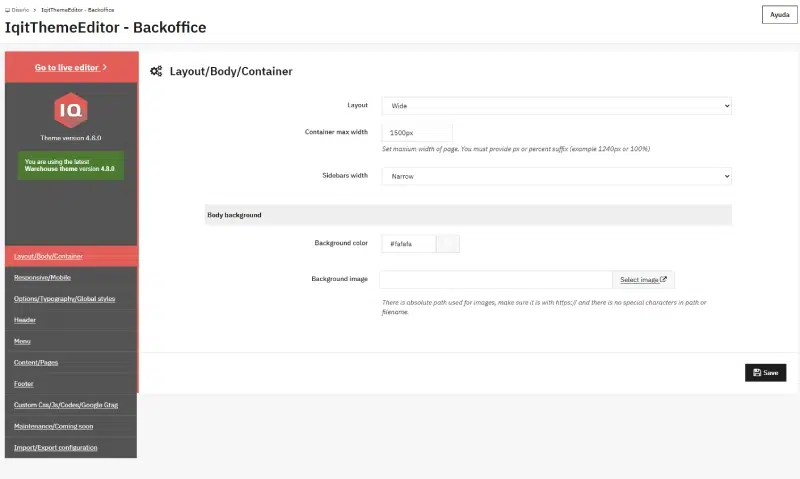Open the Ayuda help button
Viewport: 800px width, 479px height.
pos(777,15)
